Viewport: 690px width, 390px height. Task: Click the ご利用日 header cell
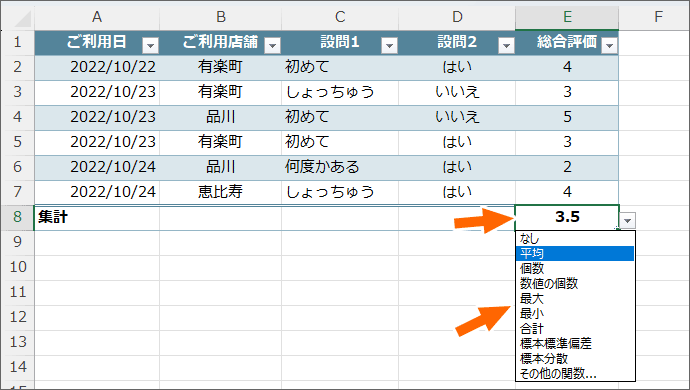pos(97,42)
